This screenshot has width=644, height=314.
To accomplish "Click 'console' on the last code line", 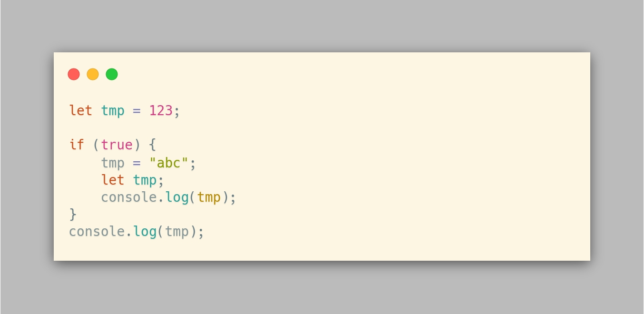I will 97,232.
